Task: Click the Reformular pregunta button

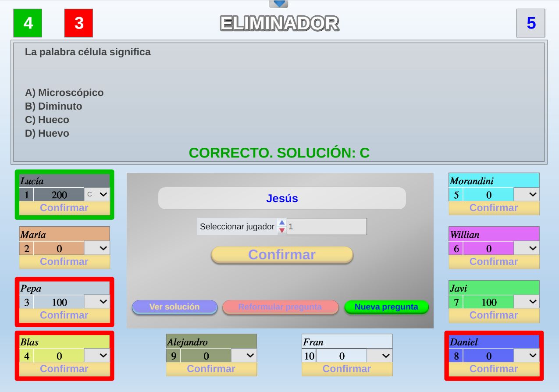Action: tap(280, 307)
